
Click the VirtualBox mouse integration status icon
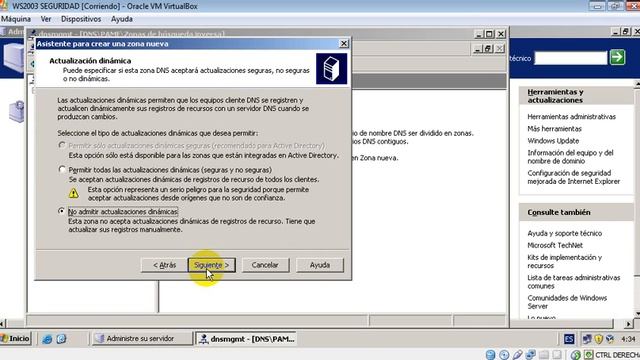(x=575, y=355)
